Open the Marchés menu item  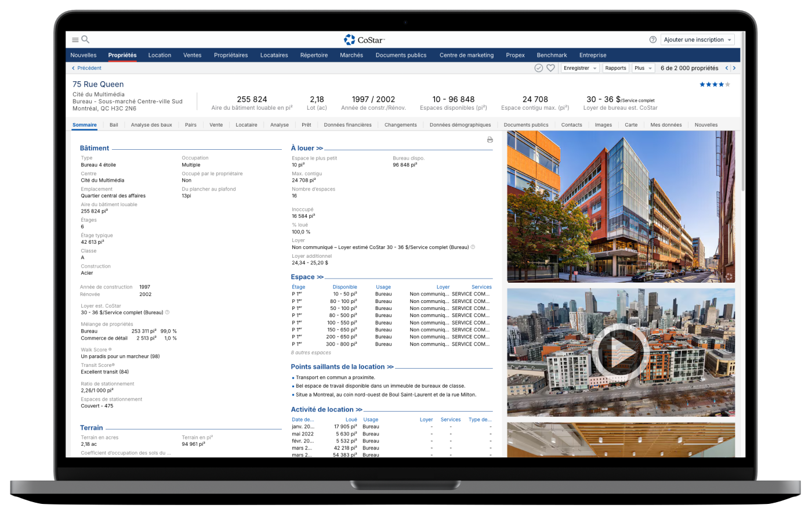(351, 55)
